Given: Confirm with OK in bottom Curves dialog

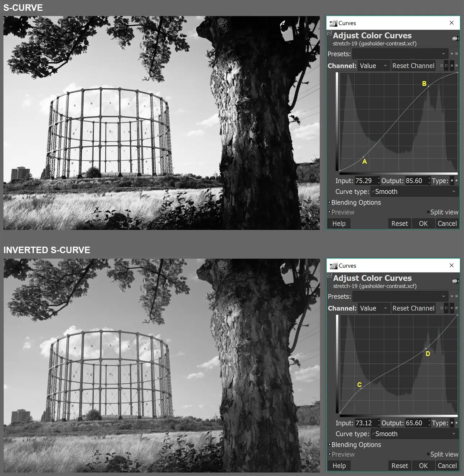Looking at the screenshot, I should pyautogui.click(x=423, y=466).
